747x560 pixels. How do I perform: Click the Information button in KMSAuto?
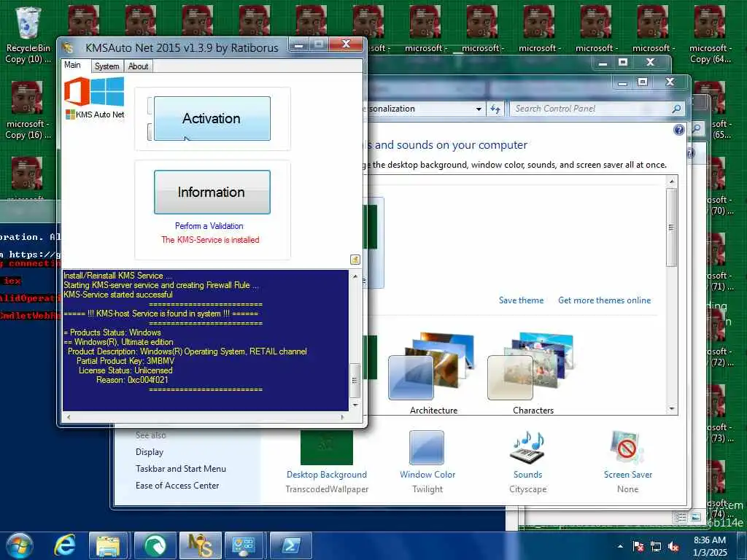[x=212, y=192]
